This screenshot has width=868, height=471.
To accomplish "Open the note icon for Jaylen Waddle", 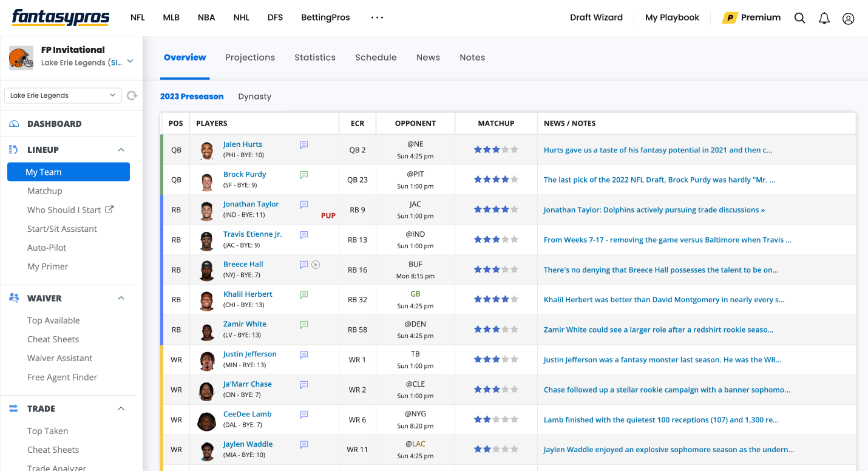I will pyautogui.click(x=304, y=444).
